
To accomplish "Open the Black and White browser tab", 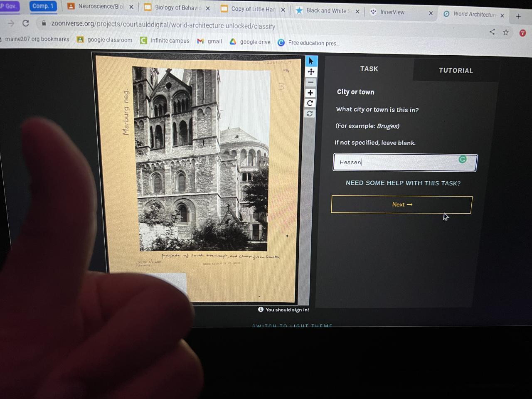I will click(x=328, y=11).
